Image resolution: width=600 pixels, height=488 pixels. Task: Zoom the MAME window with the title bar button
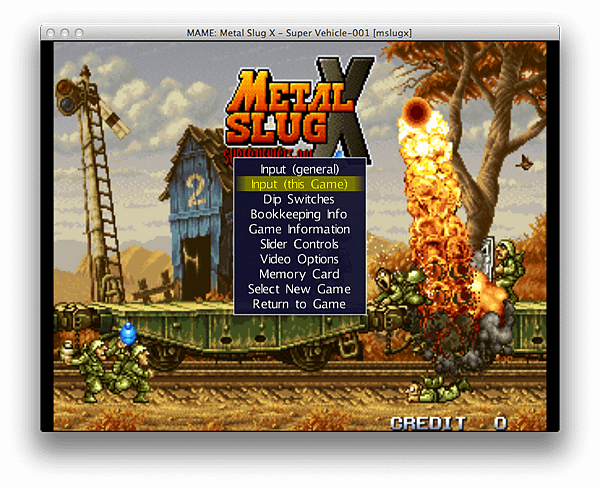[x=79, y=33]
